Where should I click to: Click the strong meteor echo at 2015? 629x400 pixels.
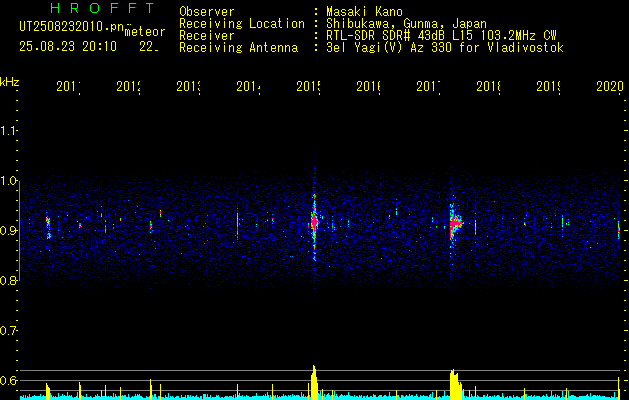pos(314,221)
